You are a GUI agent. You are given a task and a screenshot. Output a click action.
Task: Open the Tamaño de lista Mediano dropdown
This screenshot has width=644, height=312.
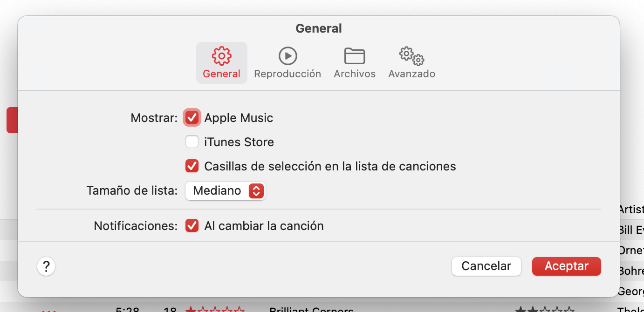tap(226, 191)
